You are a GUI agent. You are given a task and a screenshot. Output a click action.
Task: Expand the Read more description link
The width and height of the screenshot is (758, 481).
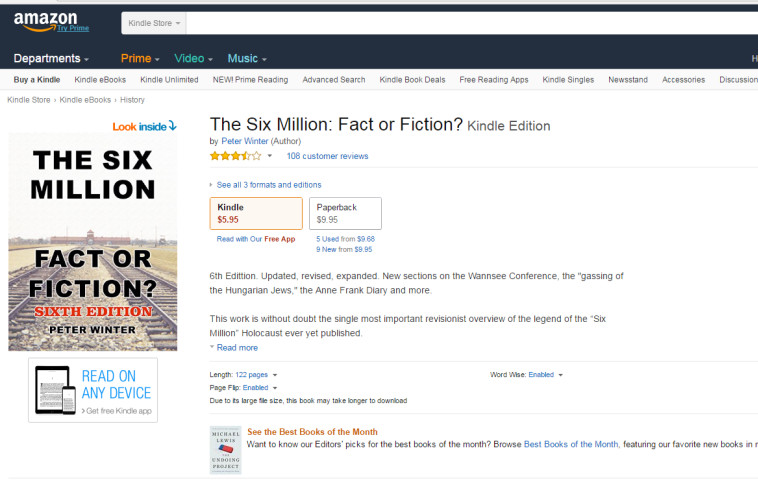click(x=236, y=348)
